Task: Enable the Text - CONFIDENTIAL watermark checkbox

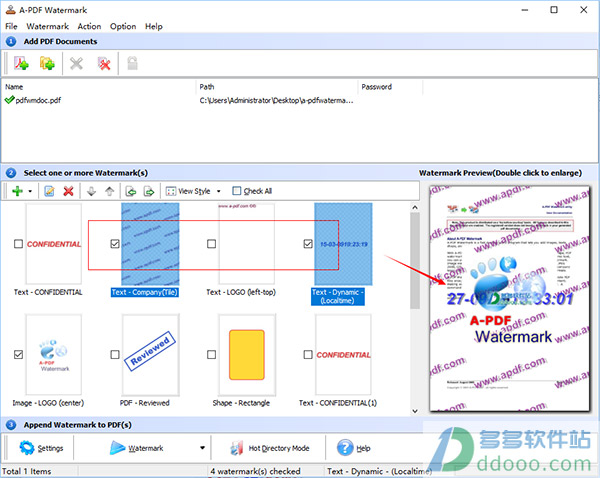Action: click(18, 244)
